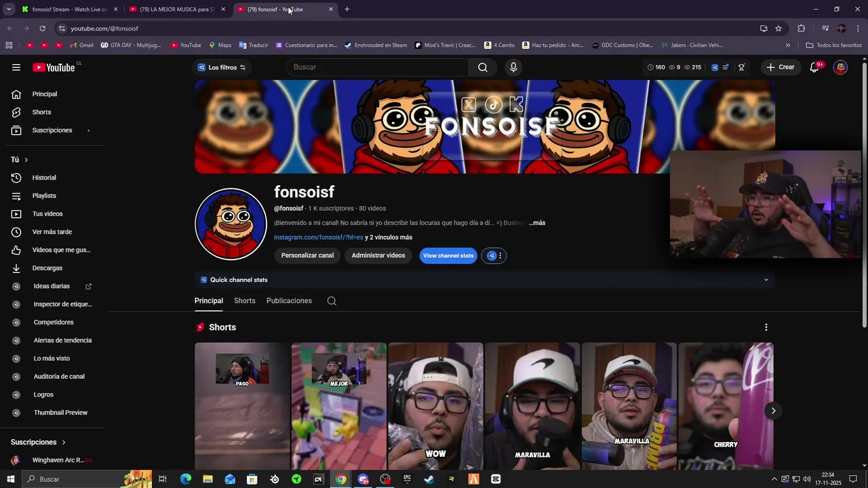This screenshot has height=488, width=868.
Task: Open the WOW Short thumbnail
Action: tap(435, 406)
